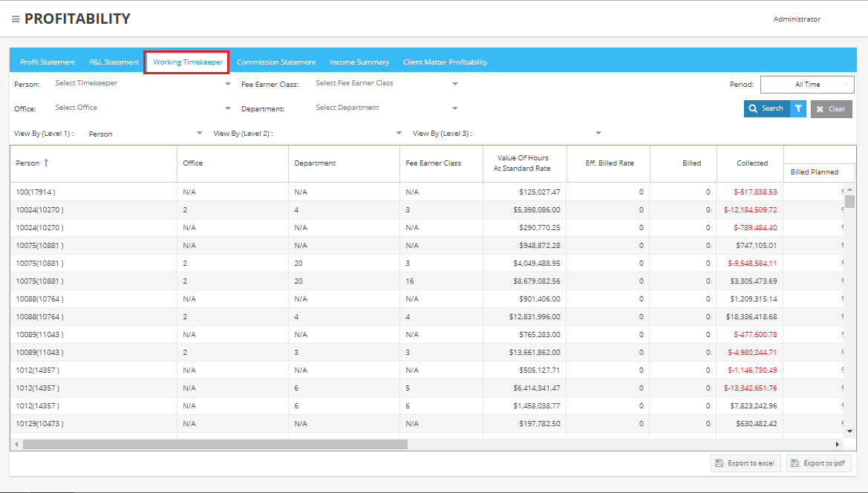Export the table to Excel
868x493 pixels.
click(x=745, y=463)
